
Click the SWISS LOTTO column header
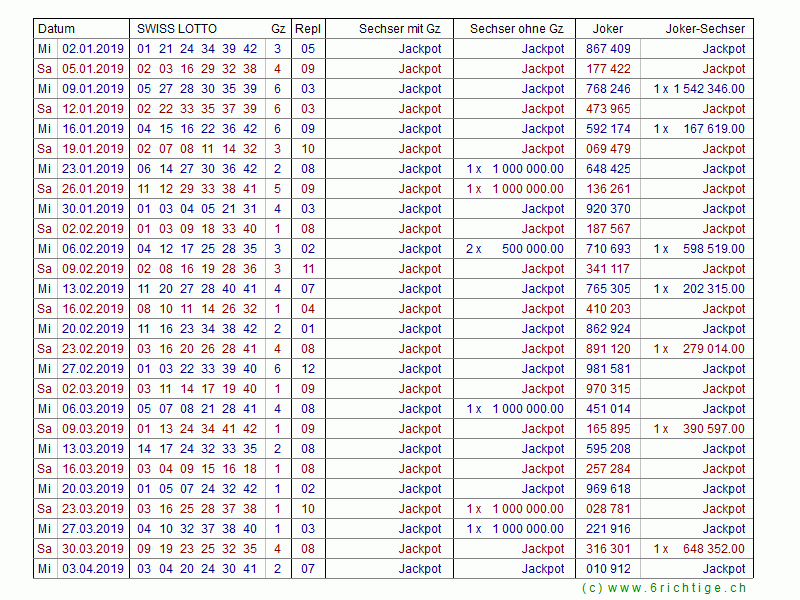[177, 29]
